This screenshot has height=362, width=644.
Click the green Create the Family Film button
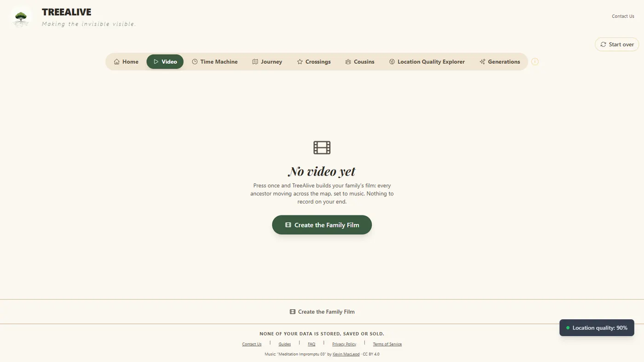click(x=322, y=225)
